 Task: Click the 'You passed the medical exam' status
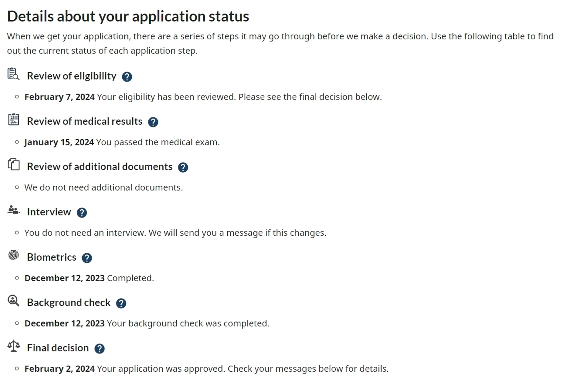(158, 142)
